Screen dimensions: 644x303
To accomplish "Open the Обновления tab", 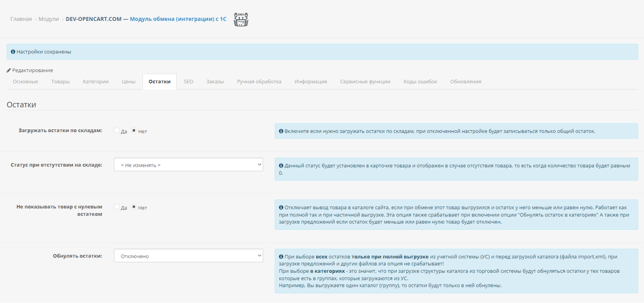I will tap(466, 82).
